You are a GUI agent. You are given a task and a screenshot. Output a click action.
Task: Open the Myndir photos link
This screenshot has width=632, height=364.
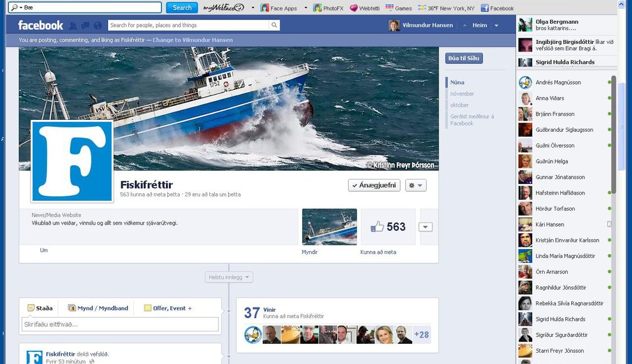(310, 252)
